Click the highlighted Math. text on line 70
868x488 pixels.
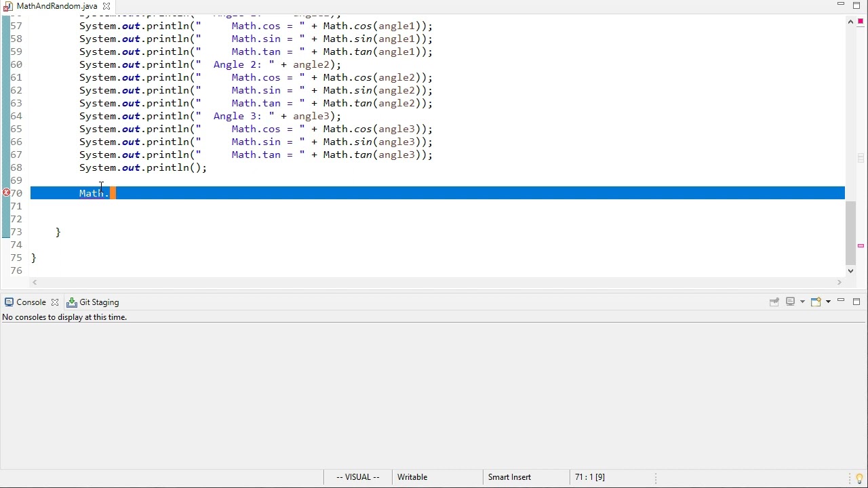(x=94, y=193)
